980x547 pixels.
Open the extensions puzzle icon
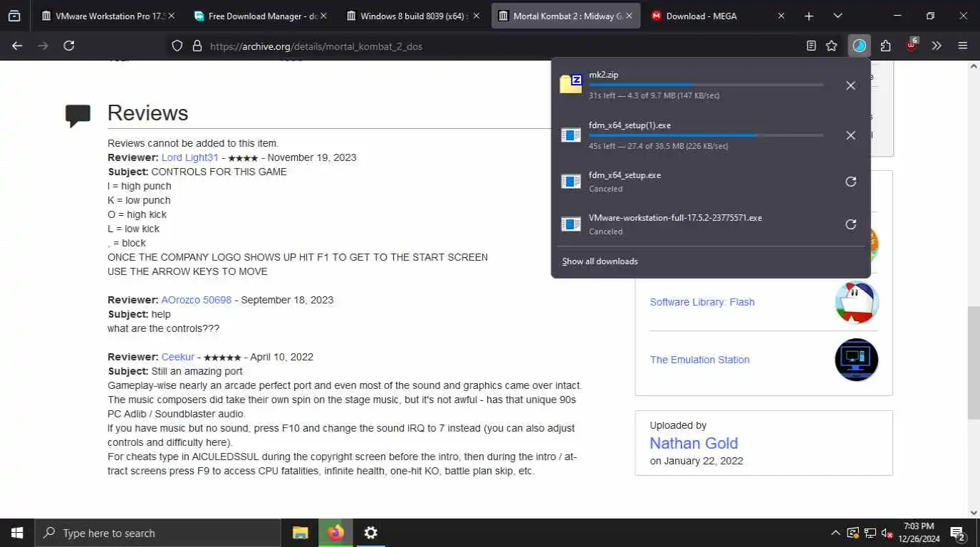point(885,46)
